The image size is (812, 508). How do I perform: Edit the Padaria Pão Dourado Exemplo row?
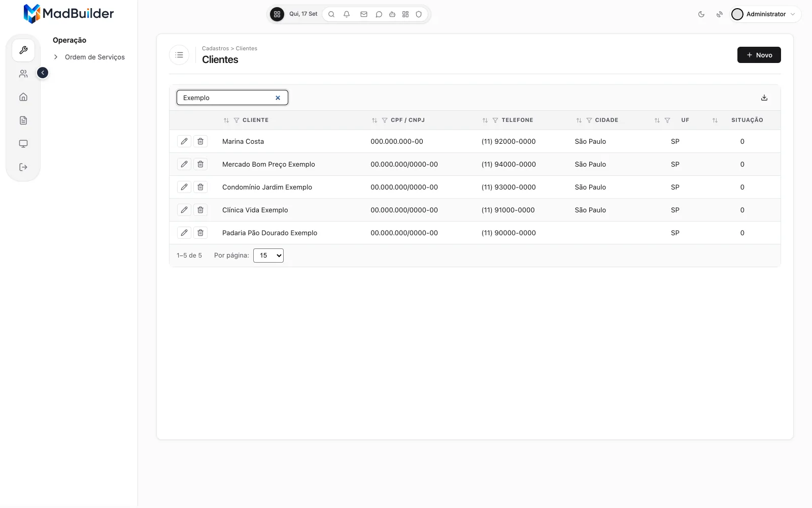click(x=184, y=233)
